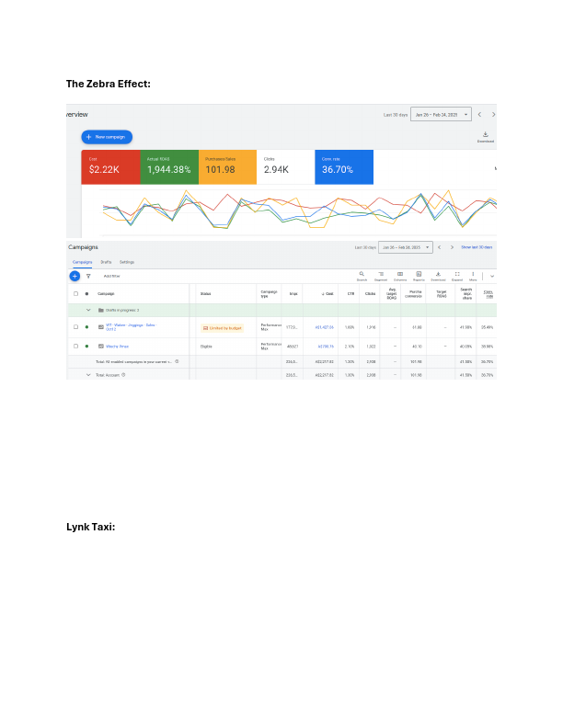Check the second campaign row checkbox
The height and width of the screenshot is (728, 563).
[75, 347]
